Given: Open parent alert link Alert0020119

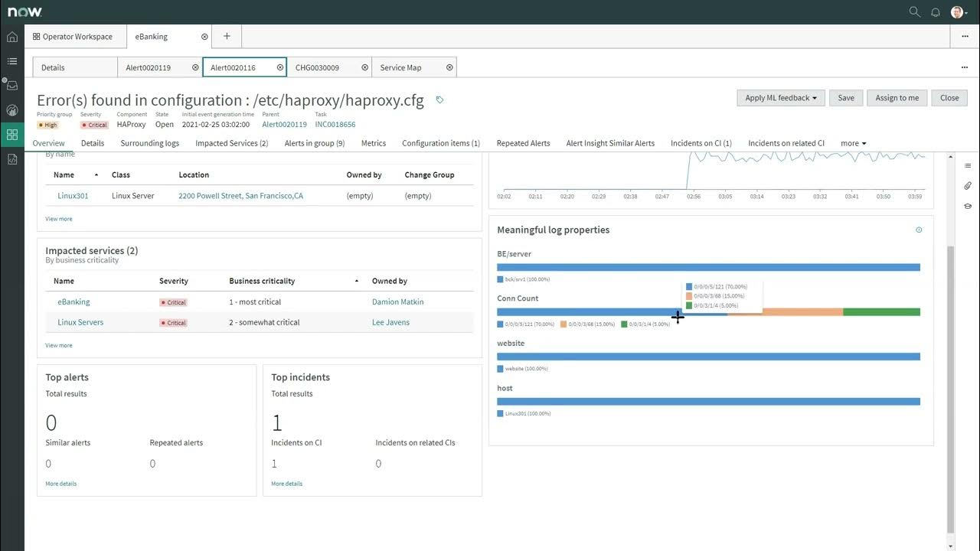Looking at the screenshot, I should [x=284, y=124].
